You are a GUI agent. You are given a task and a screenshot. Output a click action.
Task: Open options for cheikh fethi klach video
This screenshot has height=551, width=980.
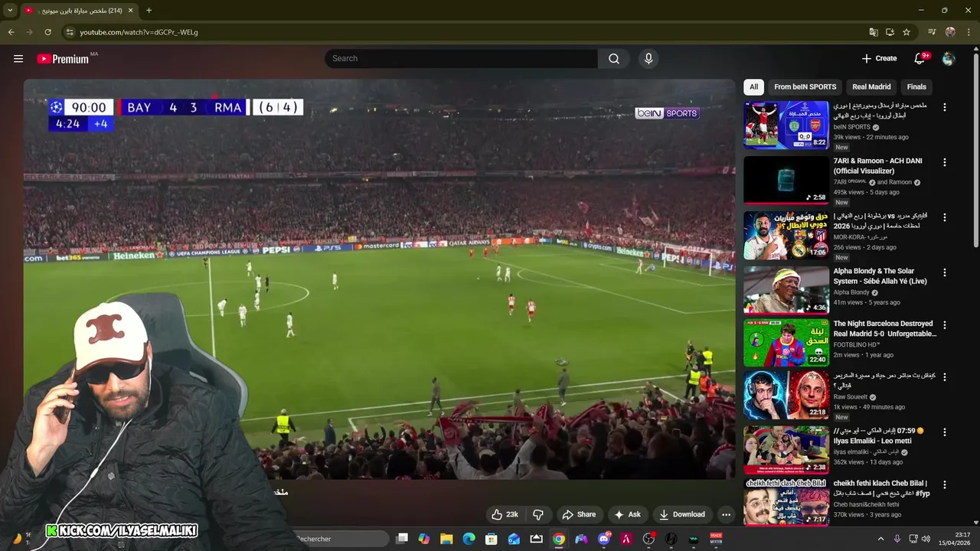[x=944, y=484]
